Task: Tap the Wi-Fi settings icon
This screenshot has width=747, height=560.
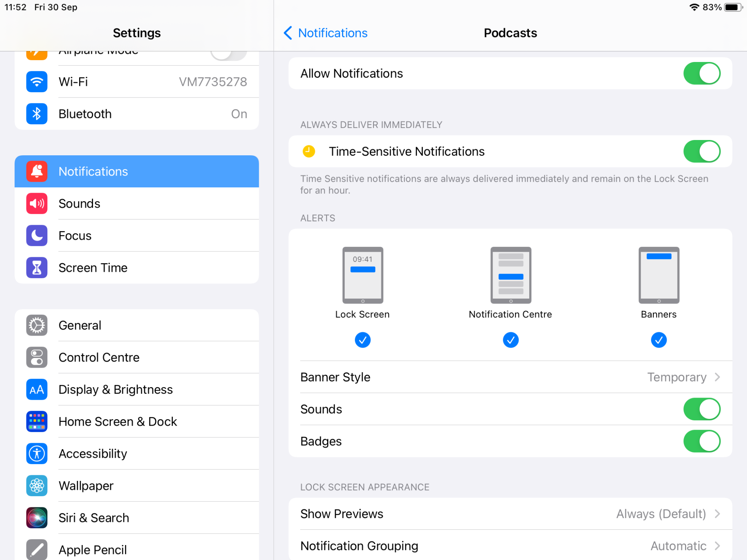Action: coord(37,82)
